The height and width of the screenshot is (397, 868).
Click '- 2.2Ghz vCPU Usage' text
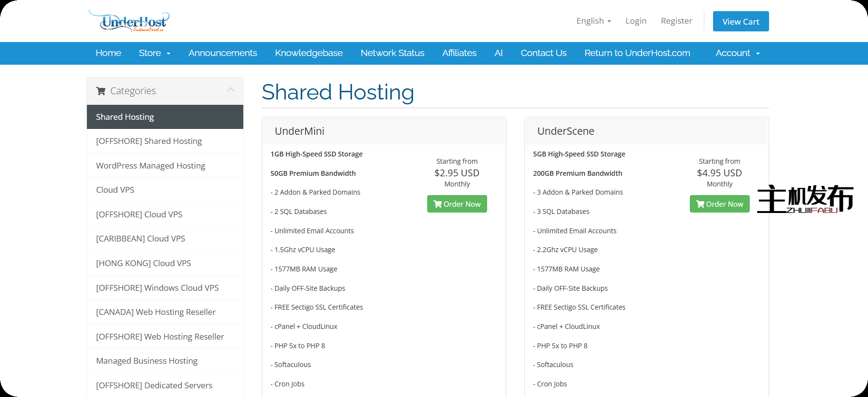tap(565, 250)
